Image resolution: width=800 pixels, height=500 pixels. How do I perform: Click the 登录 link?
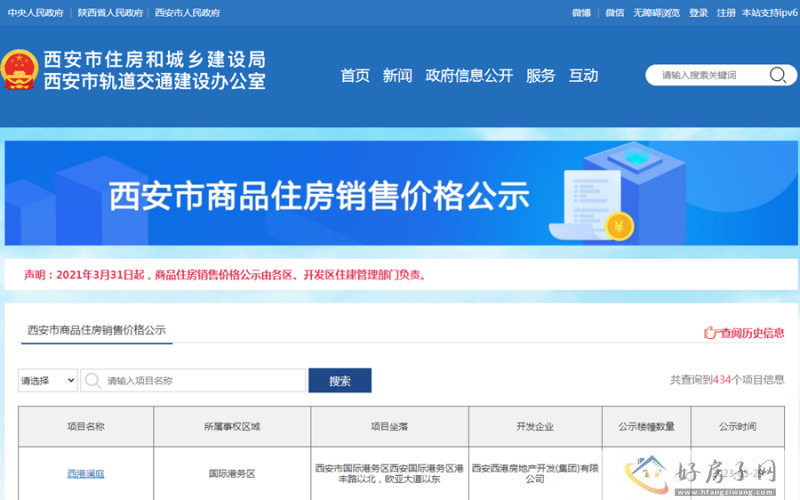[x=698, y=13]
